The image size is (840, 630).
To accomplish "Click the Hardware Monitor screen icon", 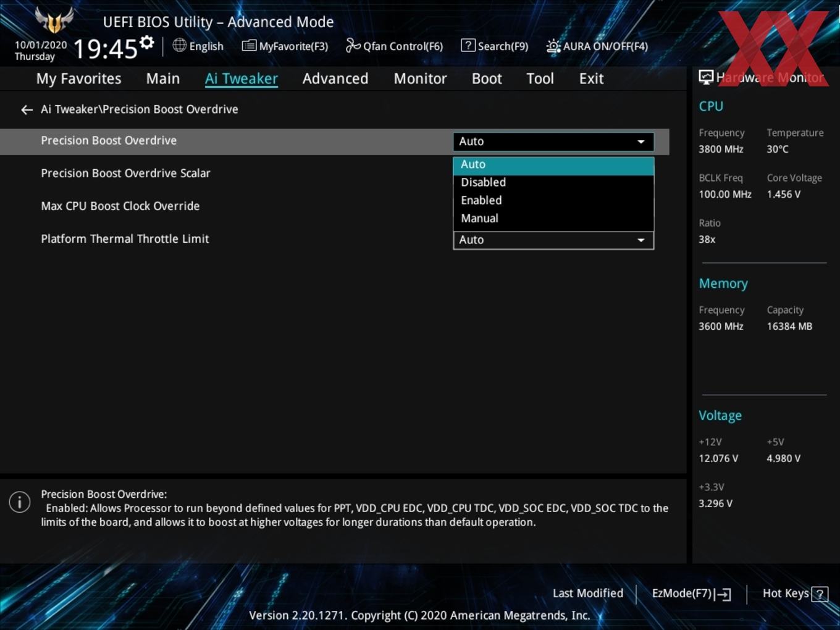I will [x=706, y=77].
